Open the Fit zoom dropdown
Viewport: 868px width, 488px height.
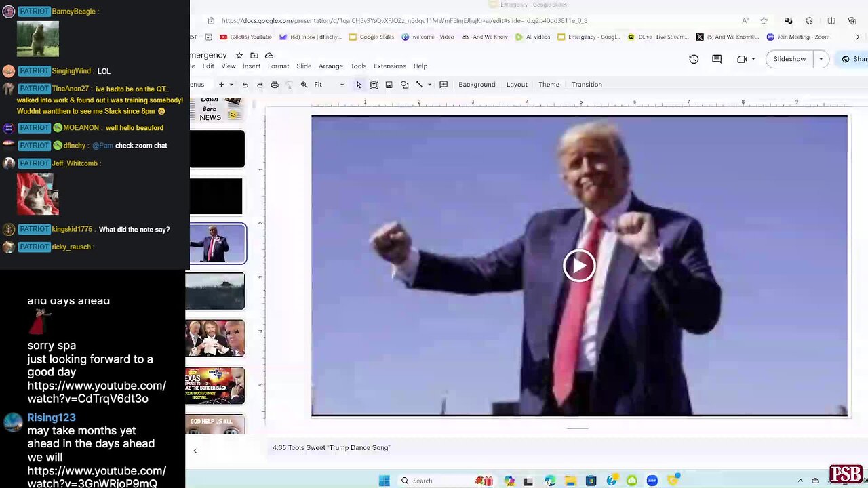(x=328, y=85)
